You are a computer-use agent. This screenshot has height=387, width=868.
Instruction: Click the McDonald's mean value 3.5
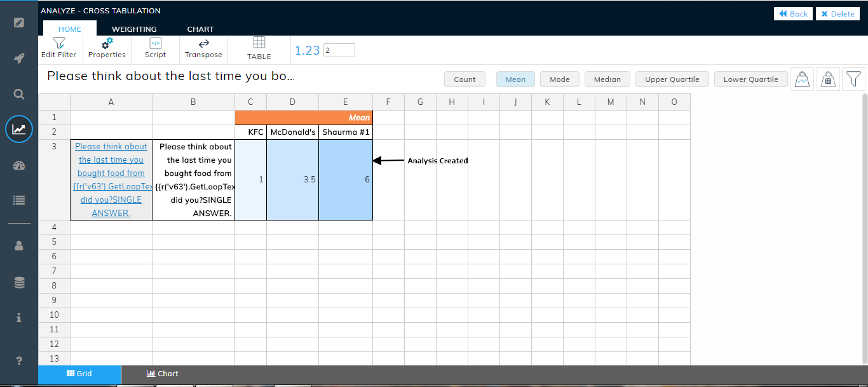[293, 180]
